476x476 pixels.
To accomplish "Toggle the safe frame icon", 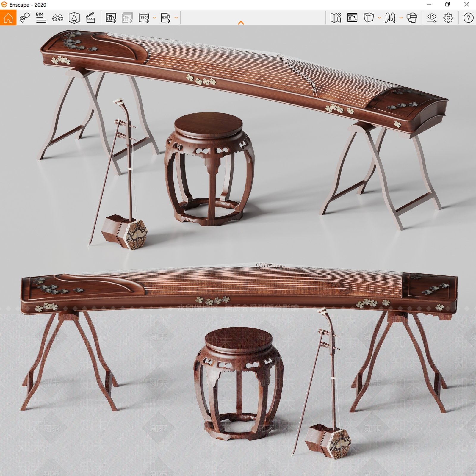I will [x=352, y=18].
